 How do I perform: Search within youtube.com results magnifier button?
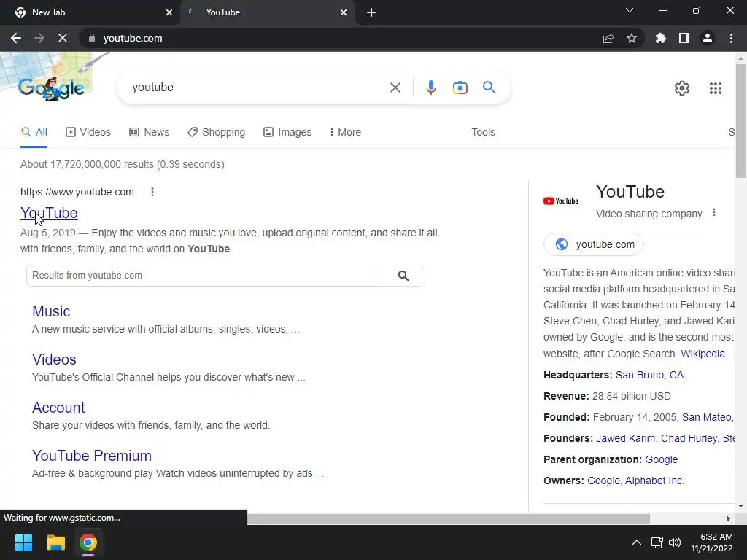point(403,276)
